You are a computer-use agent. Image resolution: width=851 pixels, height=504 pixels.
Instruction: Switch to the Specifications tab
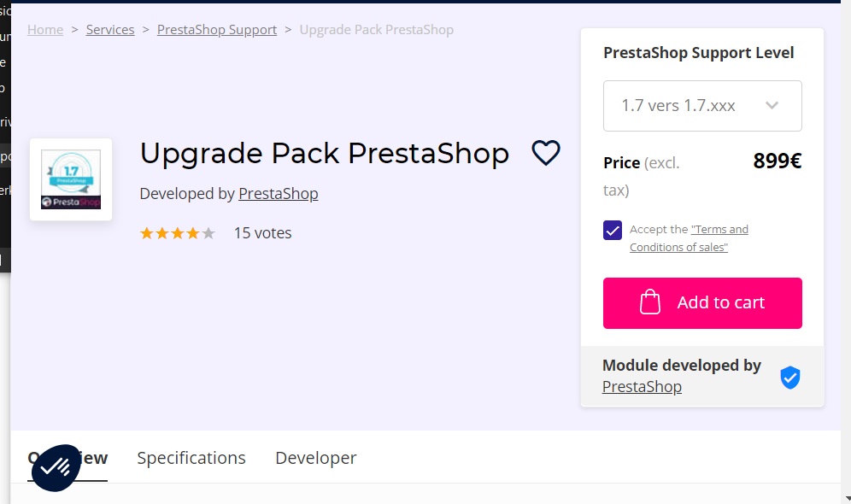coord(191,458)
